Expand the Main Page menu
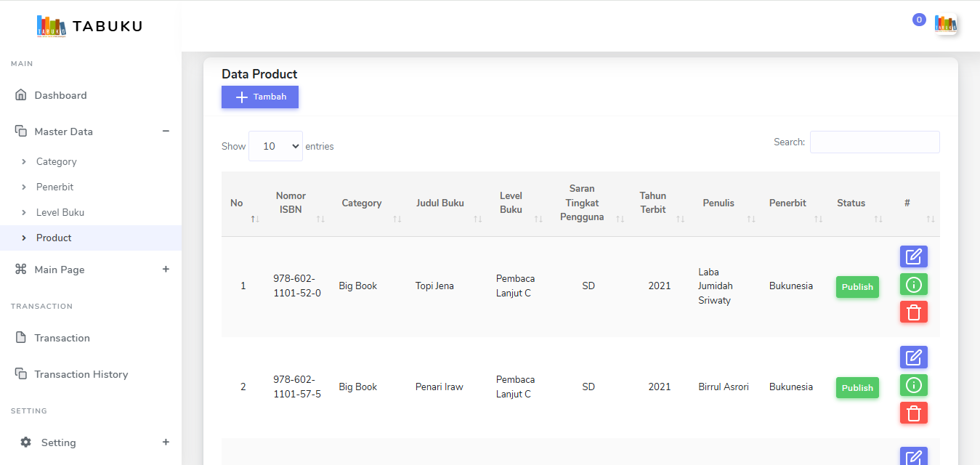Image resolution: width=980 pixels, height=465 pixels. (x=166, y=270)
